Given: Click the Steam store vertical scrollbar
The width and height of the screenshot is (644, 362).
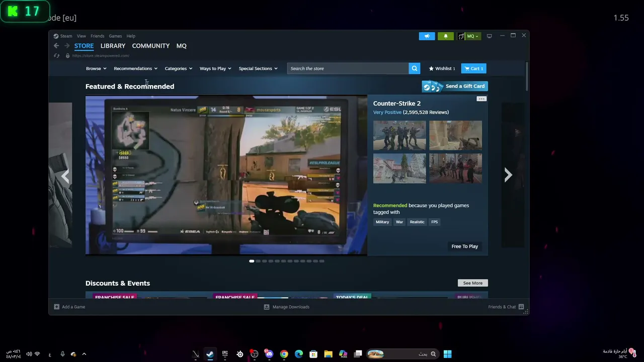Looking at the screenshot, I should (x=527, y=76).
